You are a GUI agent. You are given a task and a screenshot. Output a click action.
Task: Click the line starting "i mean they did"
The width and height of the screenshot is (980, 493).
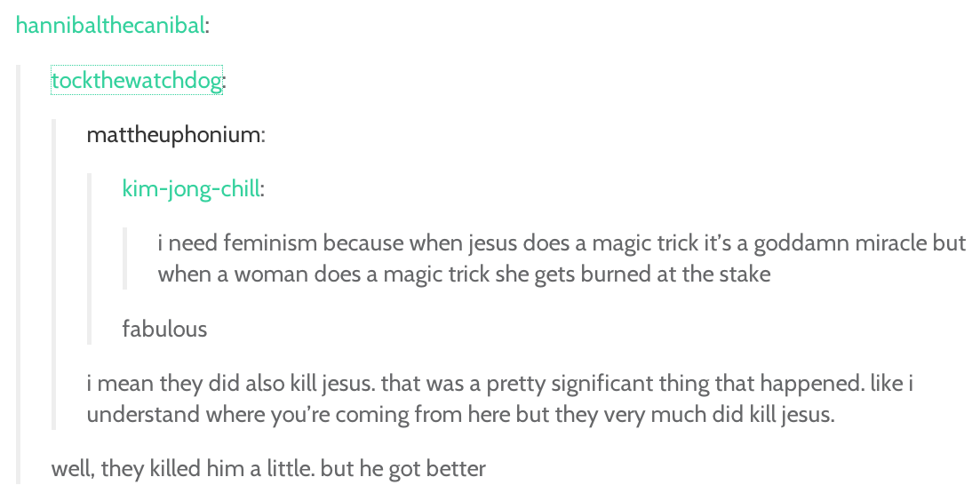500,383
